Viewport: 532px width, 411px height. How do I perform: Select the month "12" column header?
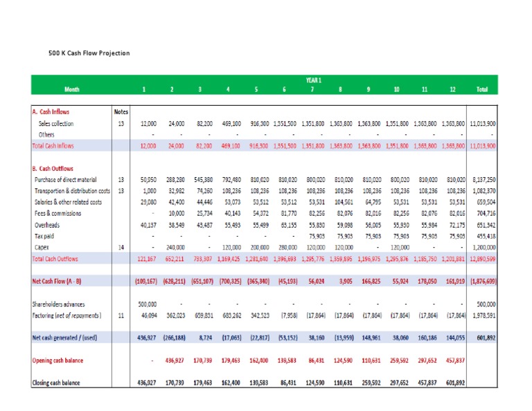pyautogui.click(x=452, y=89)
